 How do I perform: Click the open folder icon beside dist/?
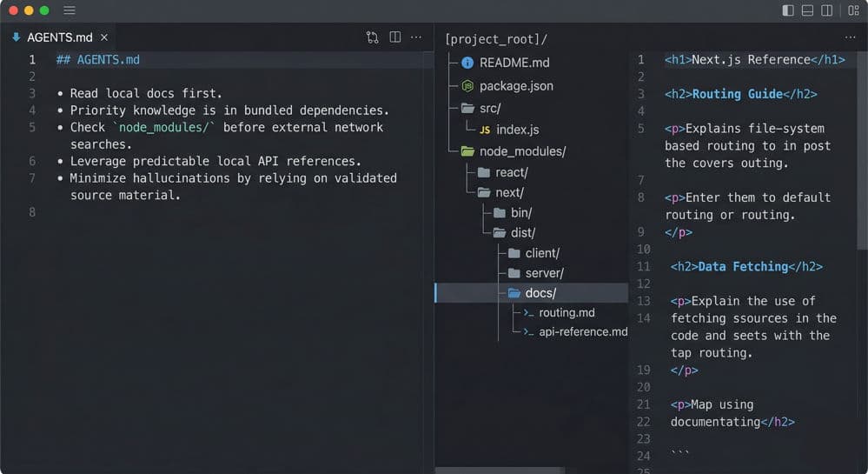tap(500, 233)
